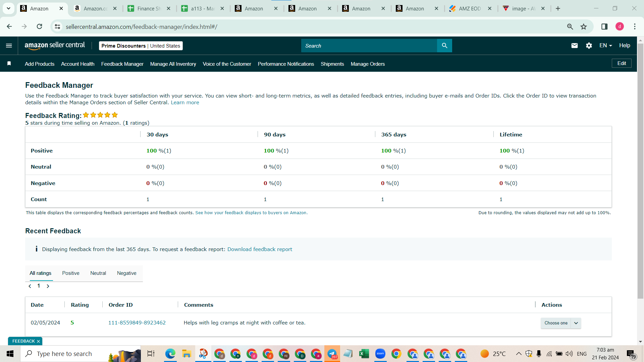The image size is (644, 362).
Task: Click the bookmark icon in navigation bar
Action: 9,64
